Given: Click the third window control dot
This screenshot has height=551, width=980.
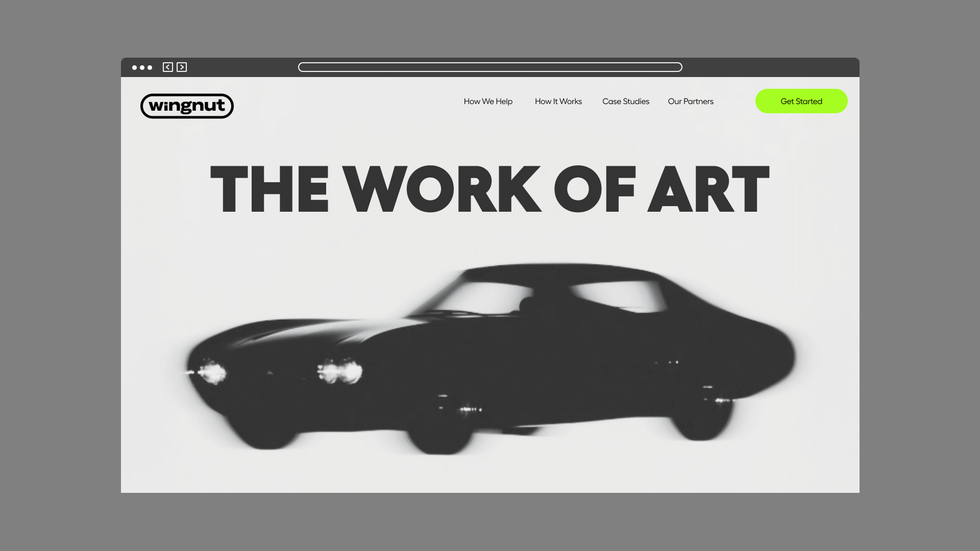Looking at the screenshot, I should pos(150,67).
